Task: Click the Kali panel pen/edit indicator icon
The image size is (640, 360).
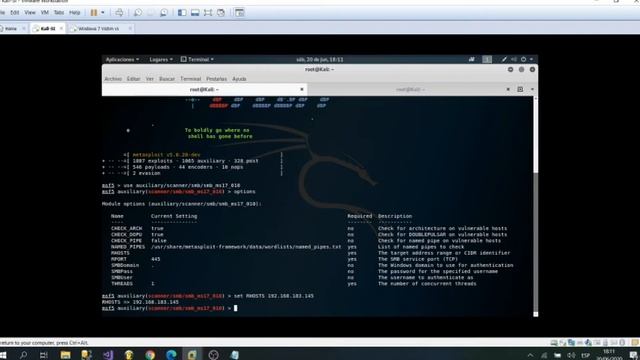Action: point(504,60)
